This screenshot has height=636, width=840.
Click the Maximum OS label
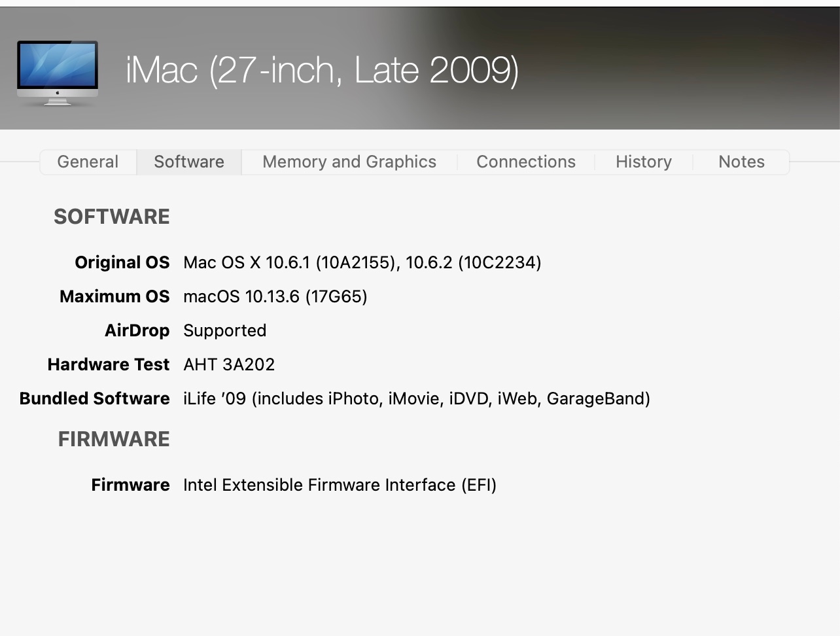(x=114, y=296)
